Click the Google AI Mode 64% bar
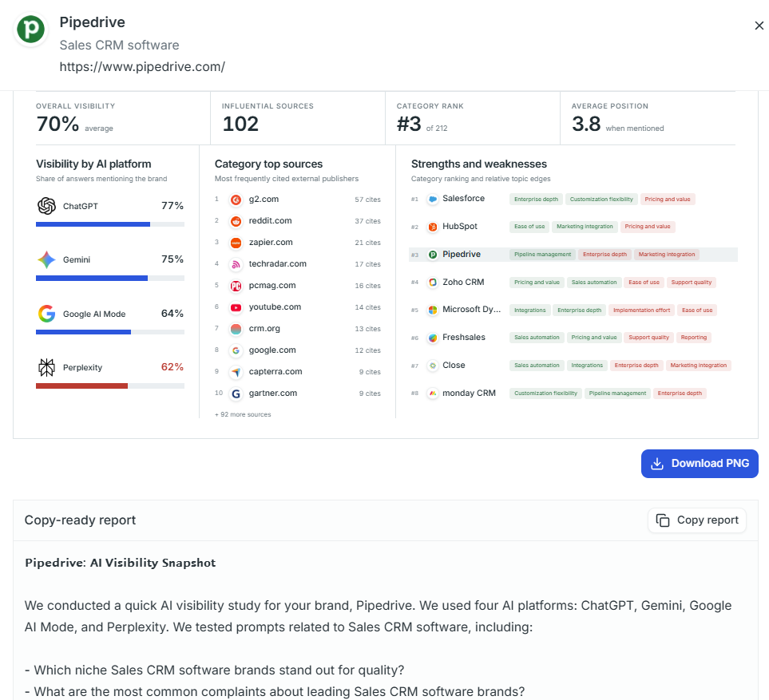The height and width of the screenshot is (700, 769). click(x=110, y=332)
